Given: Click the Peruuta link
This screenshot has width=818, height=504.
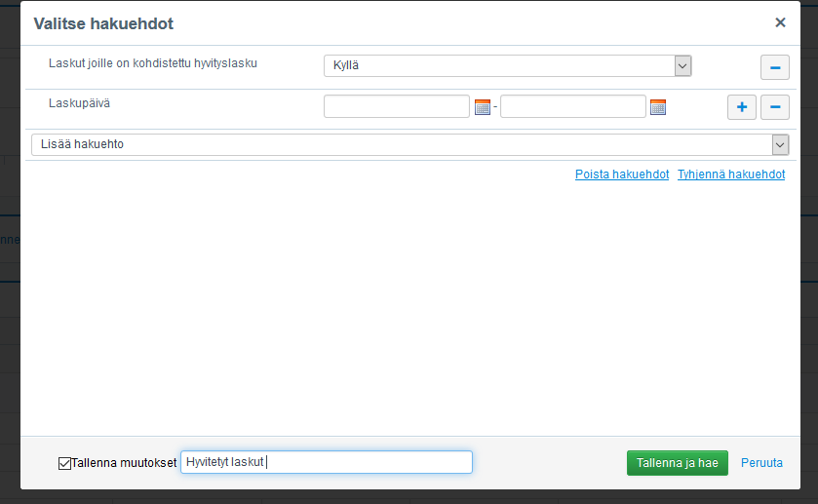Looking at the screenshot, I should [761, 463].
